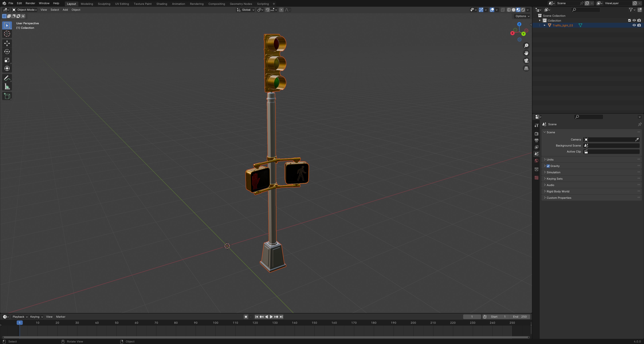Play animation forward

271,317
